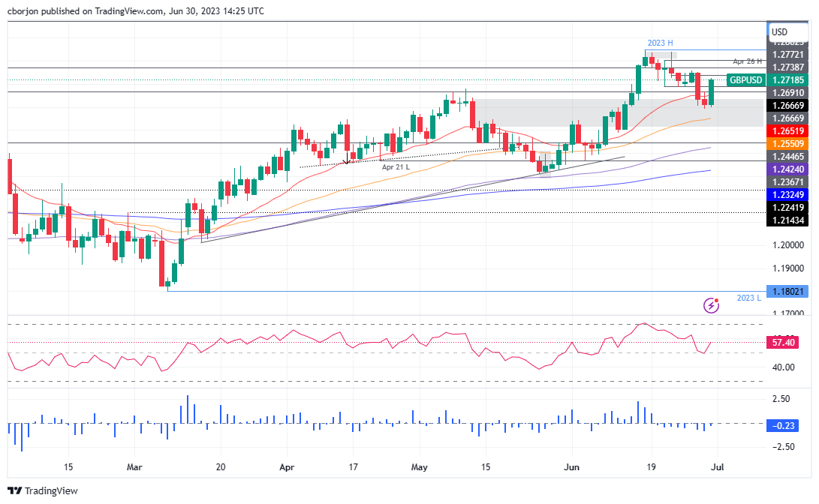
Task: Toggle the Apr 26 H level annotation
Action: pos(748,61)
